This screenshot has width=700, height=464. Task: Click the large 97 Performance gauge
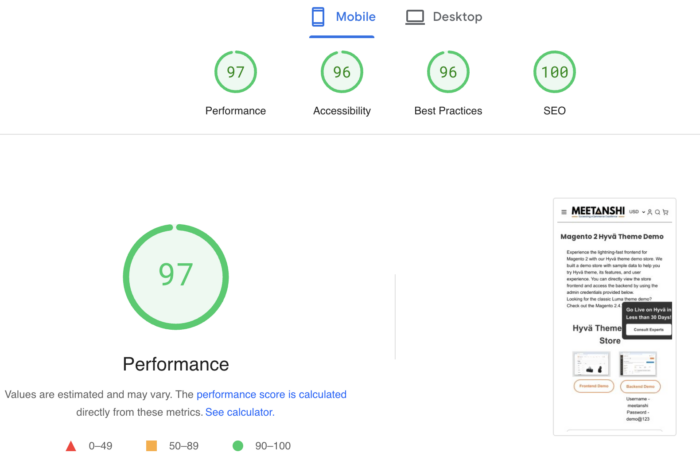(176, 277)
